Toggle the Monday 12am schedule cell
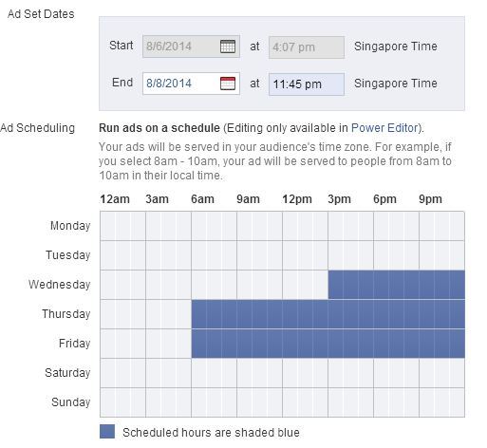This screenshot has width=487, height=448. pos(108,226)
